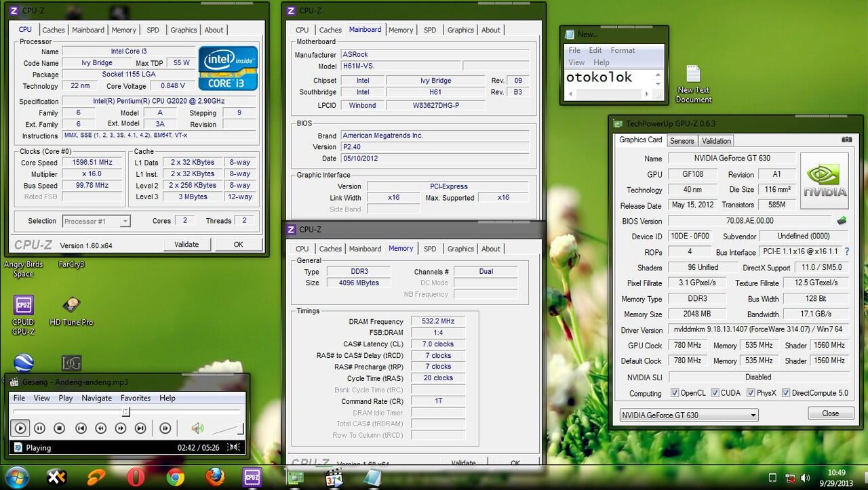The height and width of the screenshot is (490, 868).
Task: Open the network tray icon
Action: 791,478
